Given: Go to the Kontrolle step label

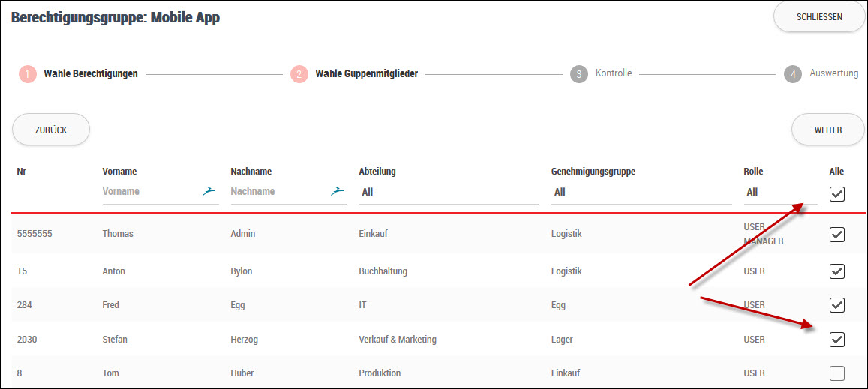Looking at the screenshot, I should tap(614, 73).
